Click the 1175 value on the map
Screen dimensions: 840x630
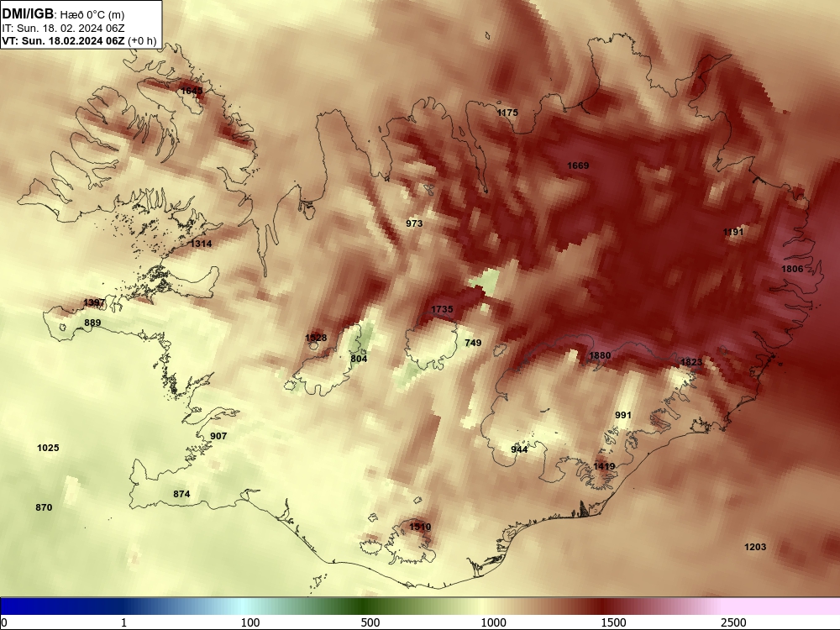click(x=507, y=113)
